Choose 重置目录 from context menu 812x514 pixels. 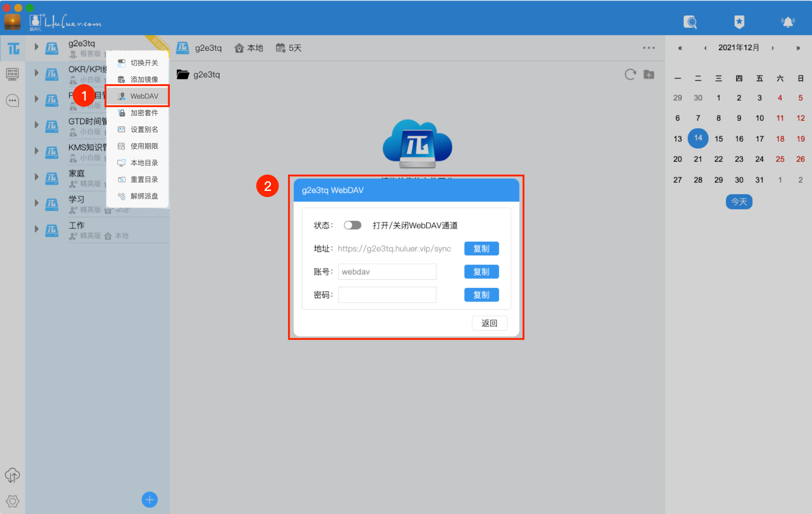pyautogui.click(x=138, y=179)
